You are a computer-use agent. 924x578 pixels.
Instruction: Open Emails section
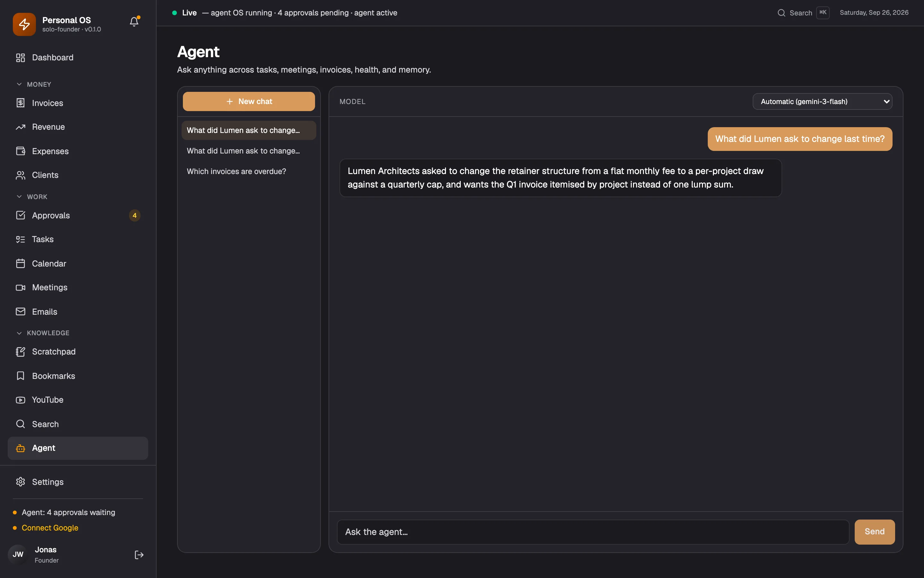pyautogui.click(x=78, y=311)
